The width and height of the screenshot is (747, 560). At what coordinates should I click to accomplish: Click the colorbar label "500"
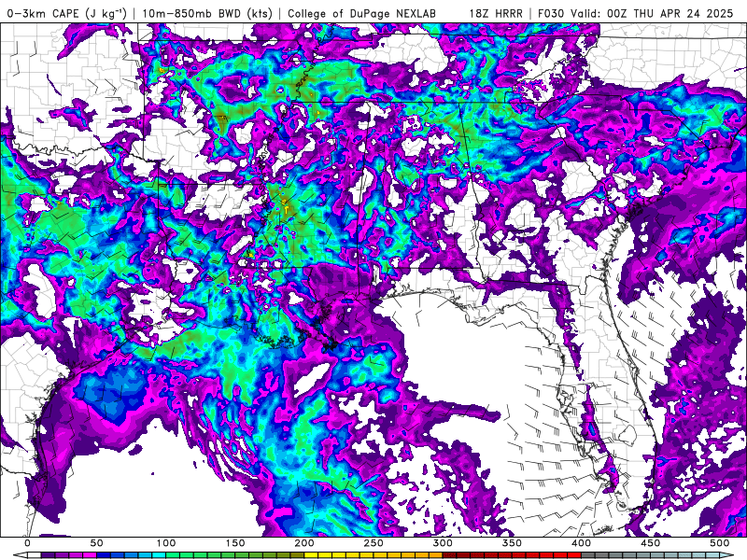[x=719, y=543]
